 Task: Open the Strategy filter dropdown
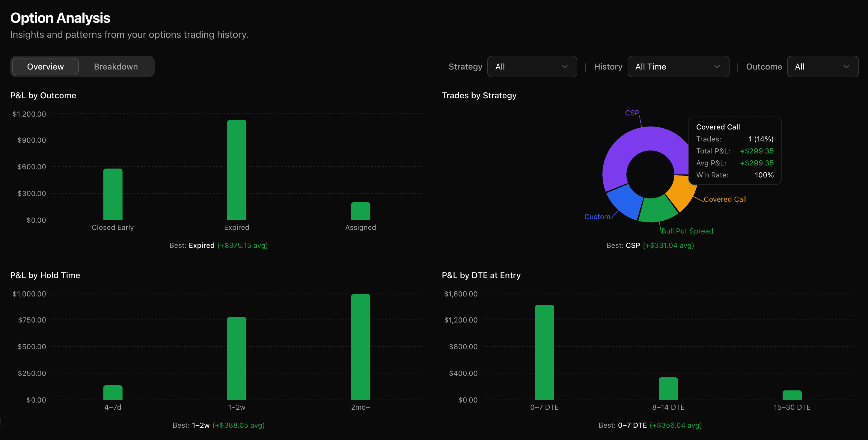[x=532, y=66]
